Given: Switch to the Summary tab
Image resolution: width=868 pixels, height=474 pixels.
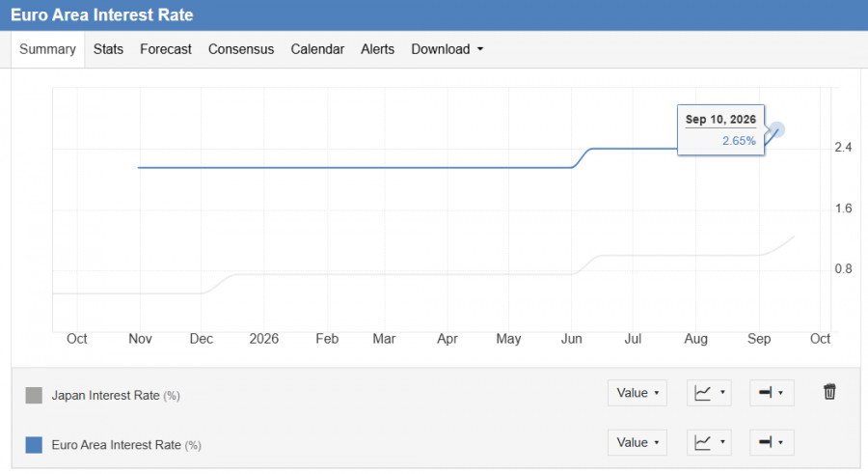Looking at the screenshot, I should tap(47, 49).
